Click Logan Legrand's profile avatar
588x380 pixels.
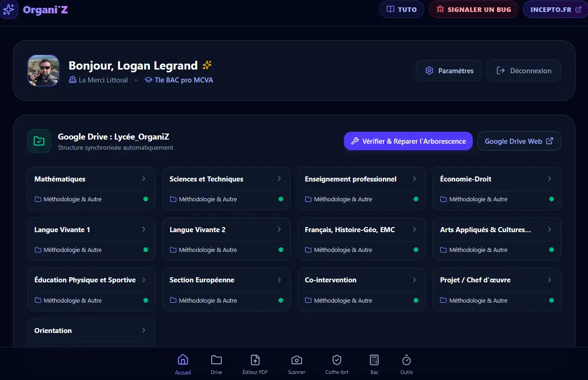coord(43,70)
